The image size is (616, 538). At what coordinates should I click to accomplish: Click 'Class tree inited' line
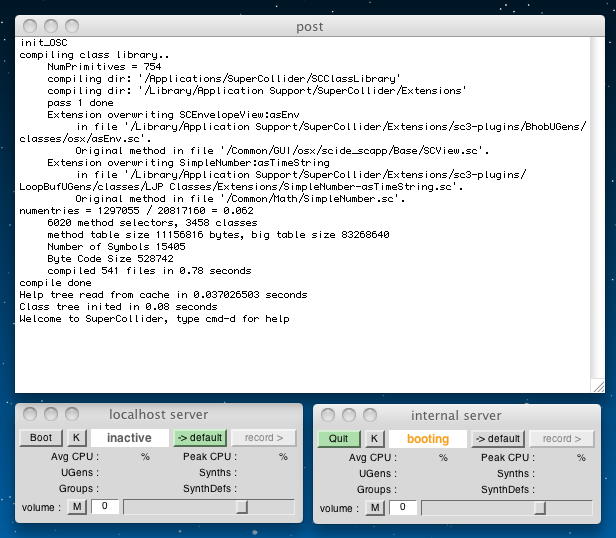point(118,307)
